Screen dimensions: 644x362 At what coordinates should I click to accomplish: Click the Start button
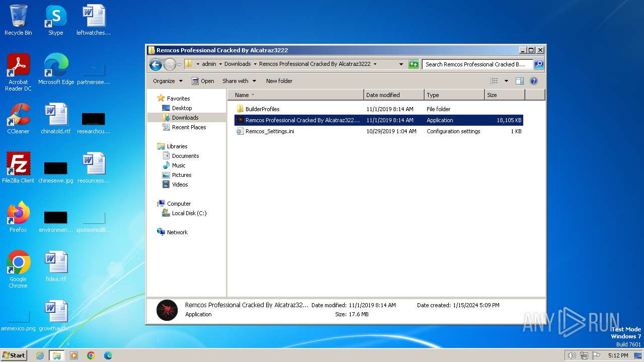point(14,355)
